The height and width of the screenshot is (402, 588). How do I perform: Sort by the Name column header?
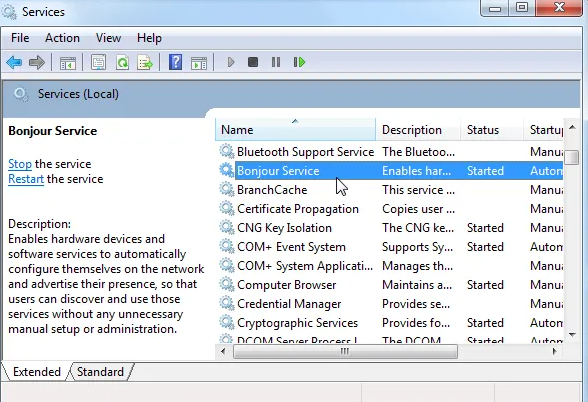point(296,130)
